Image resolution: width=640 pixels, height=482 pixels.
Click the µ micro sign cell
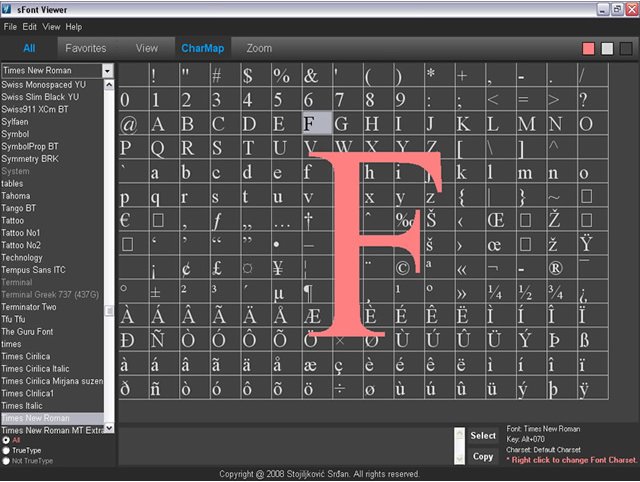coord(287,292)
